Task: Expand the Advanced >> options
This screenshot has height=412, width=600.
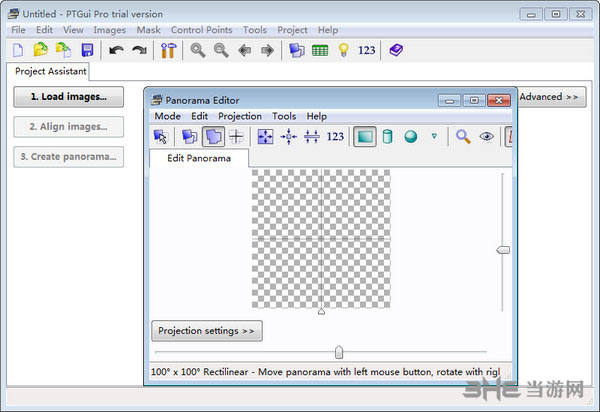Action: [548, 97]
